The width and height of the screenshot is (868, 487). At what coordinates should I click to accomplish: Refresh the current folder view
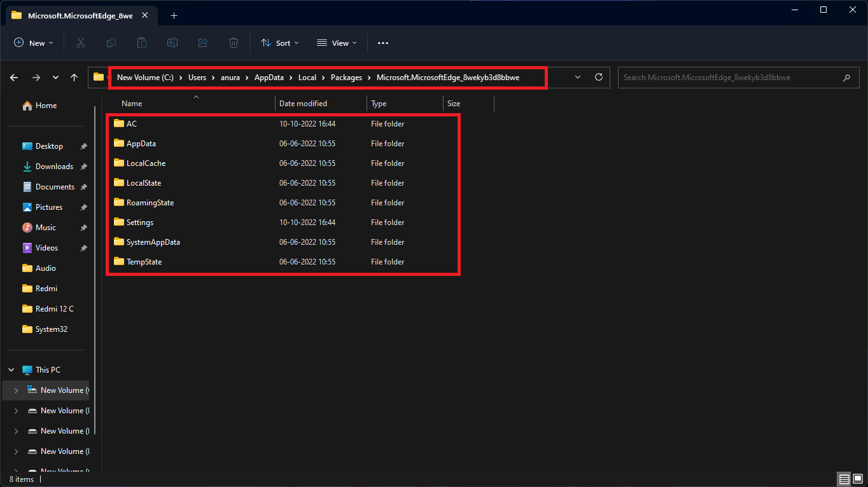598,77
